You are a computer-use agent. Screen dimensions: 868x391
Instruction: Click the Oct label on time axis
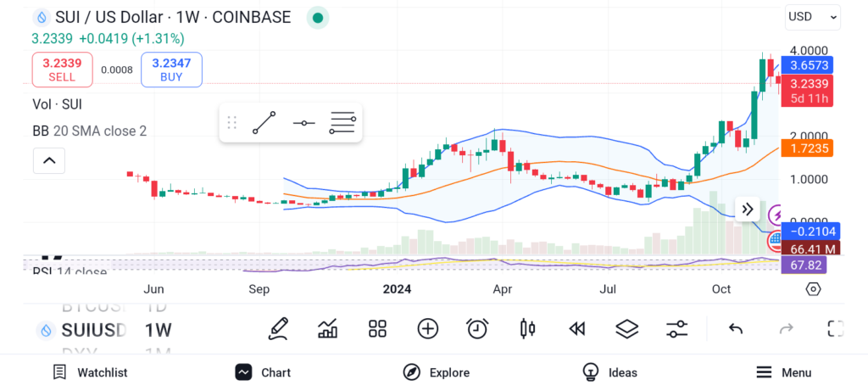point(721,289)
